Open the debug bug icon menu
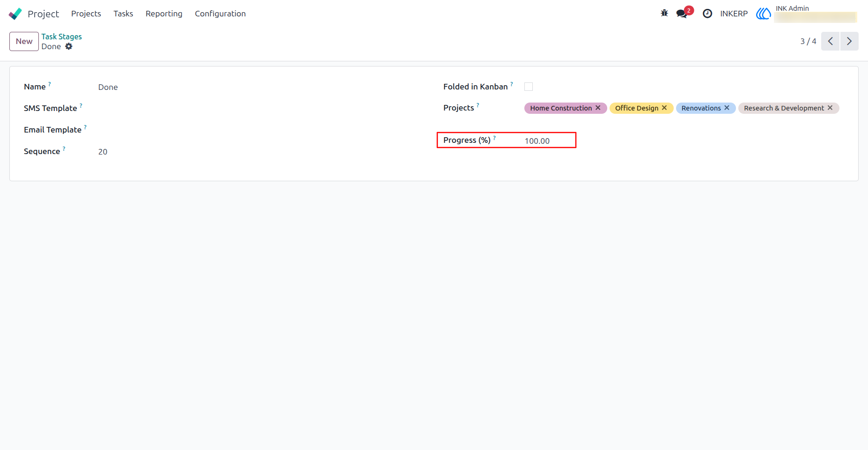The image size is (868, 450). pyautogui.click(x=664, y=14)
